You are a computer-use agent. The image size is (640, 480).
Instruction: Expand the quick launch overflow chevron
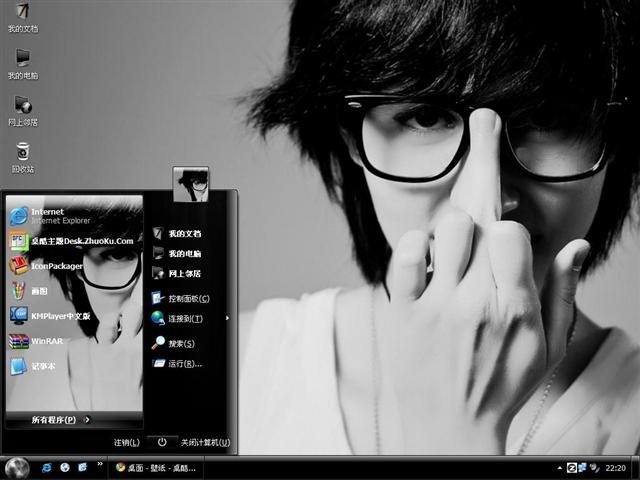click(x=100, y=464)
